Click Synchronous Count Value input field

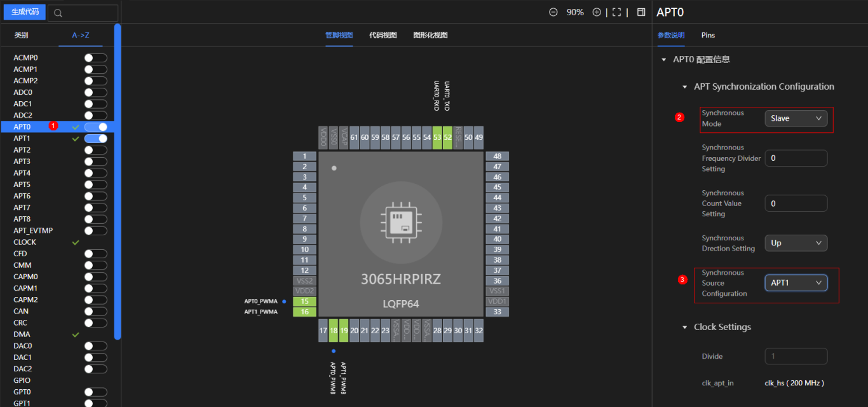pyautogui.click(x=796, y=203)
